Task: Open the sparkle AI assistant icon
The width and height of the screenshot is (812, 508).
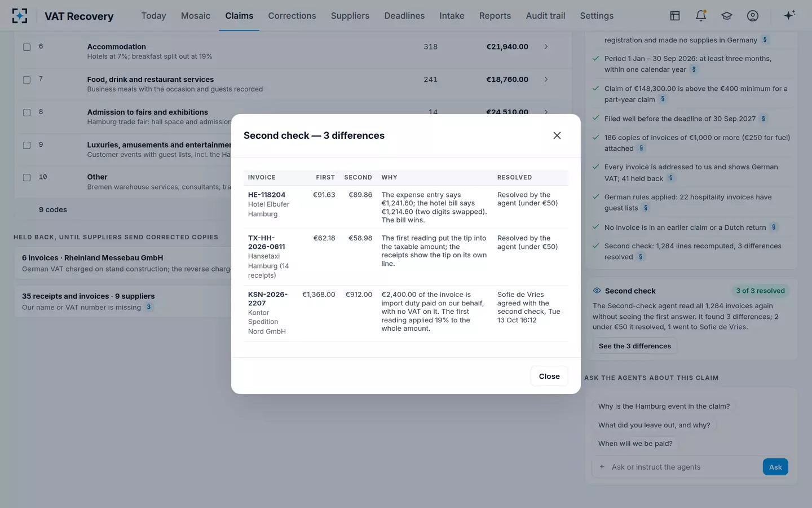Action: point(789,15)
